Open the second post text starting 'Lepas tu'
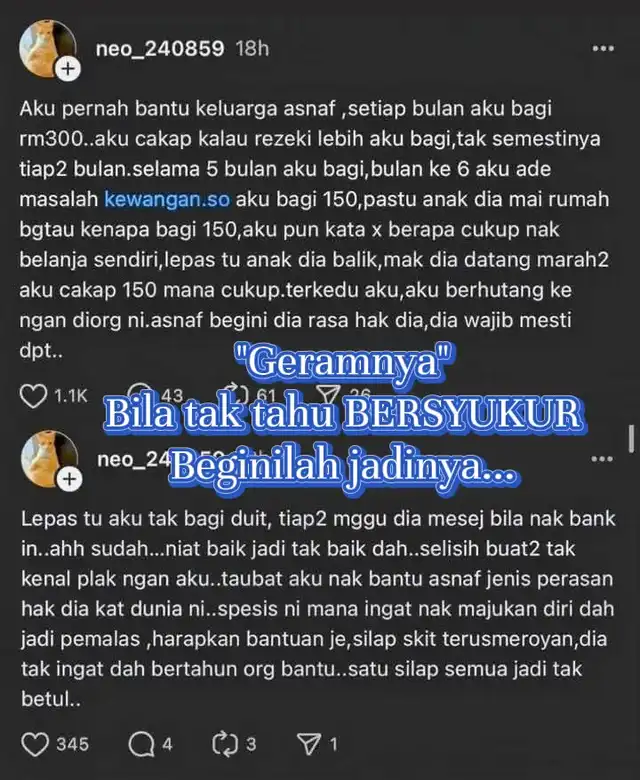Screen dimensions: 640x780 tap(318, 609)
